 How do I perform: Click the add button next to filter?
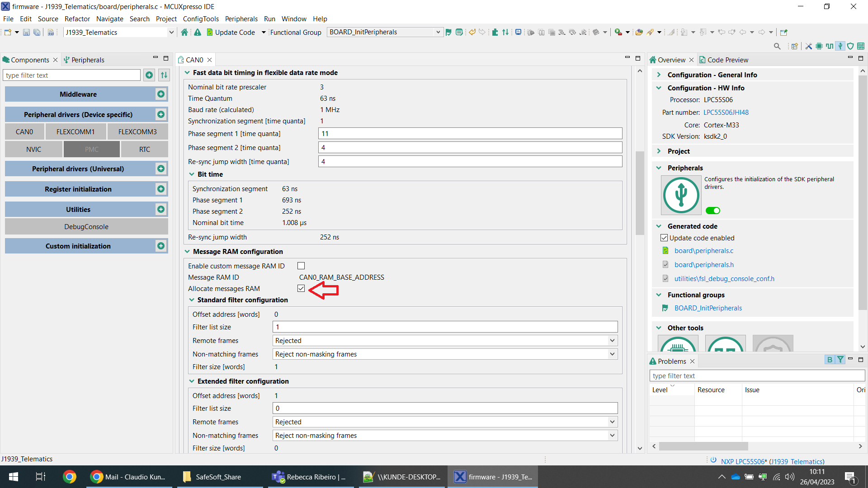(x=149, y=75)
